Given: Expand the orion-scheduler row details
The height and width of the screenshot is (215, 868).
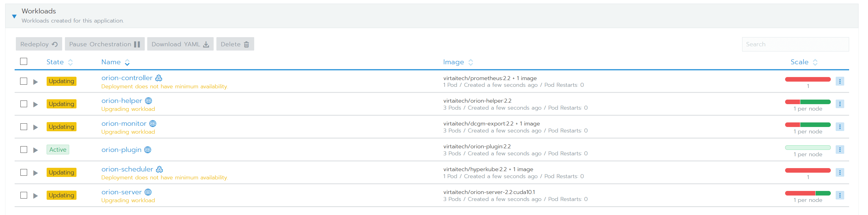Looking at the screenshot, I should (x=35, y=173).
